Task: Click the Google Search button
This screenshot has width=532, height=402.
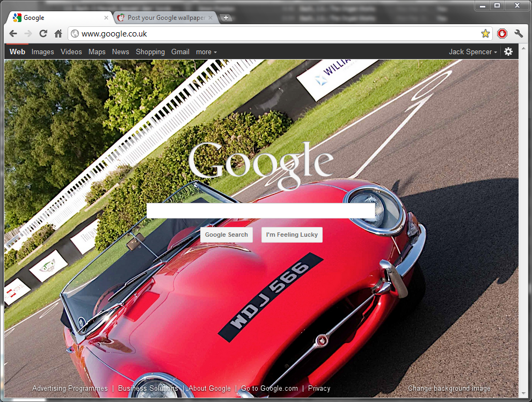Action: point(227,235)
